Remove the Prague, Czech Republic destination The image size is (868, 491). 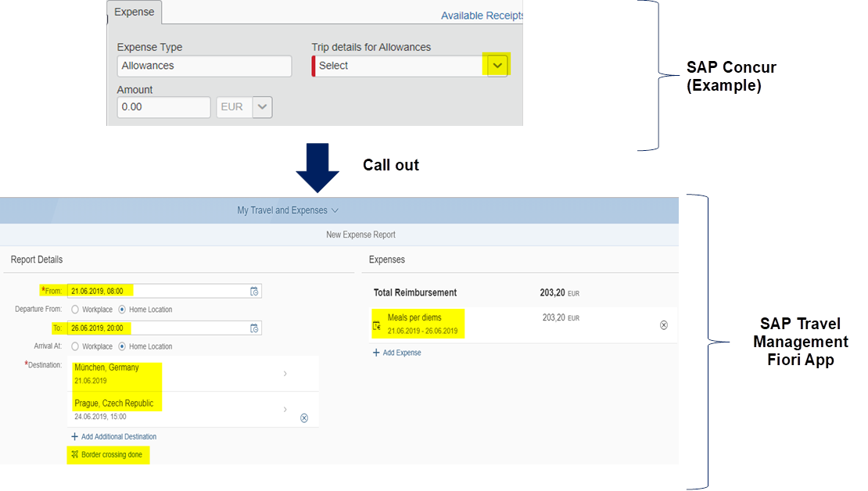tap(304, 418)
